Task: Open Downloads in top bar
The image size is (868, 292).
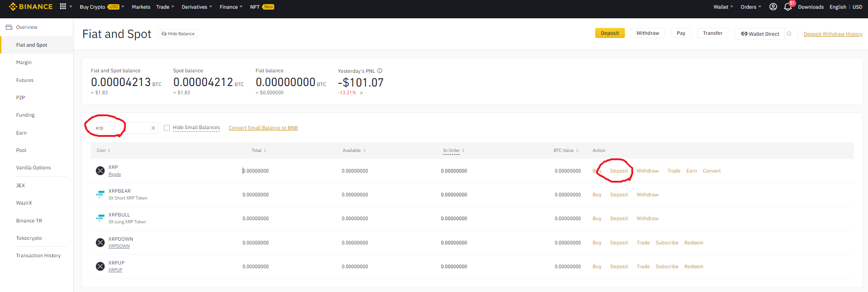Action: click(811, 7)
